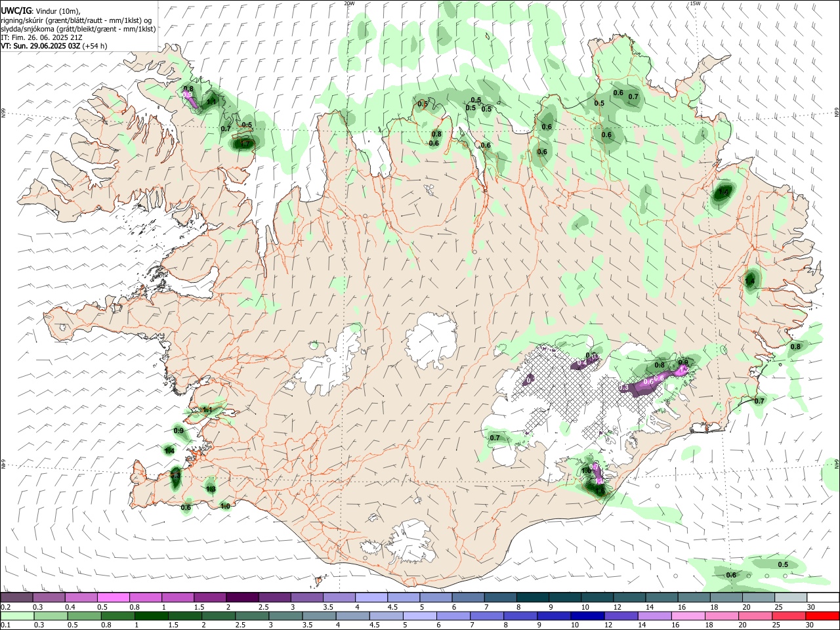
Task: Click the white 30 swatch in upper legend row
Action: 822,597
